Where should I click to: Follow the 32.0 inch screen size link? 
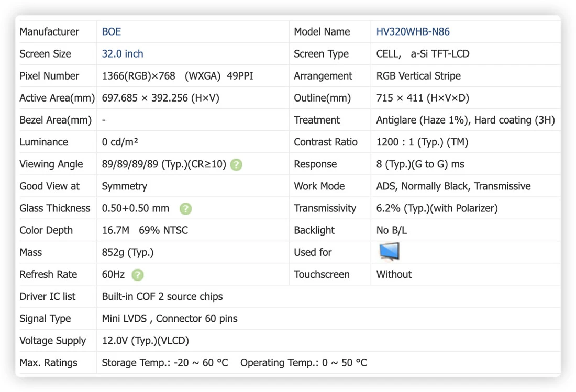click(123, 54)
